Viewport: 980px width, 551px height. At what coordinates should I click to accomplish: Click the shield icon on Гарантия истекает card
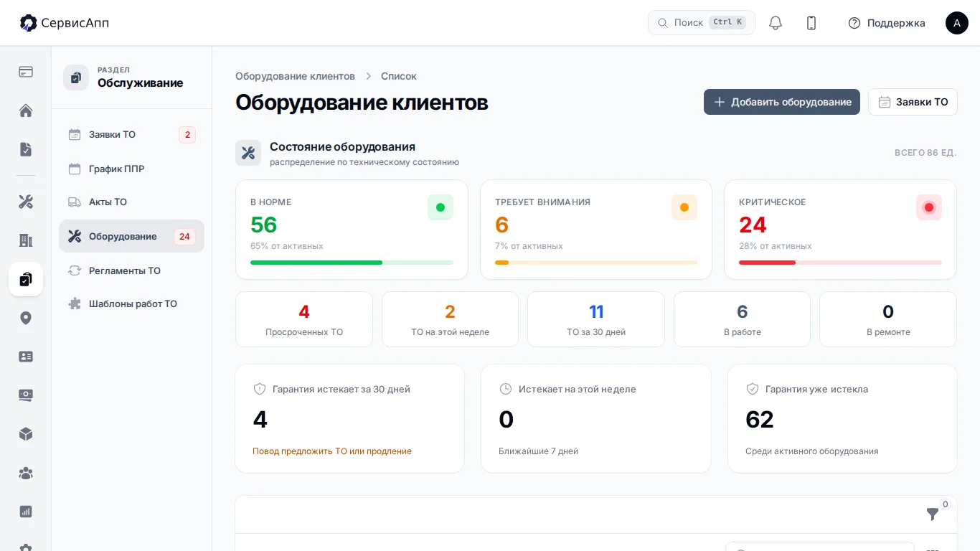pos(260,389)
